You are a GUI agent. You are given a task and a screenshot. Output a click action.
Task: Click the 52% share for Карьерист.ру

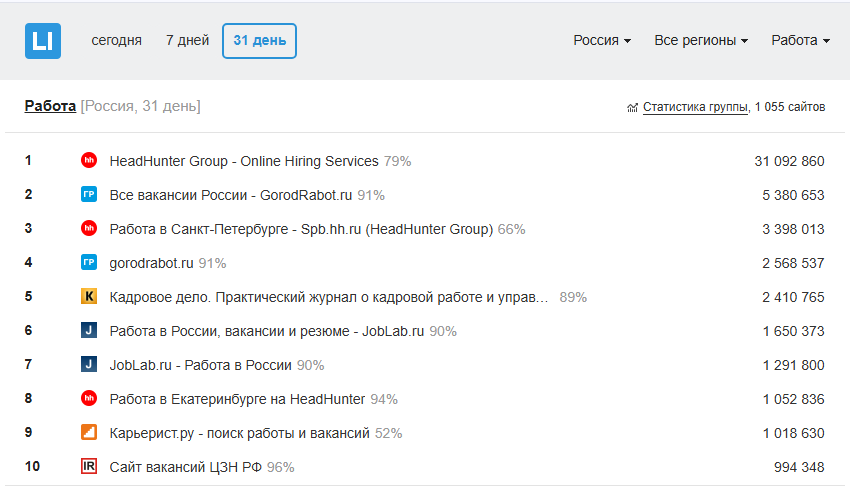point(389,434)
